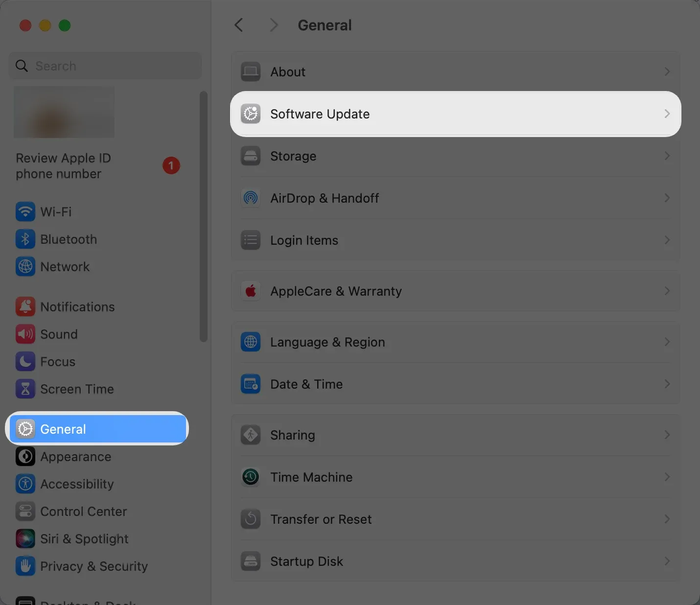Click the sidebar scrollbar
Image resolution: width=700 pixels, height=605 pixels.
click(x=204, y=216)
